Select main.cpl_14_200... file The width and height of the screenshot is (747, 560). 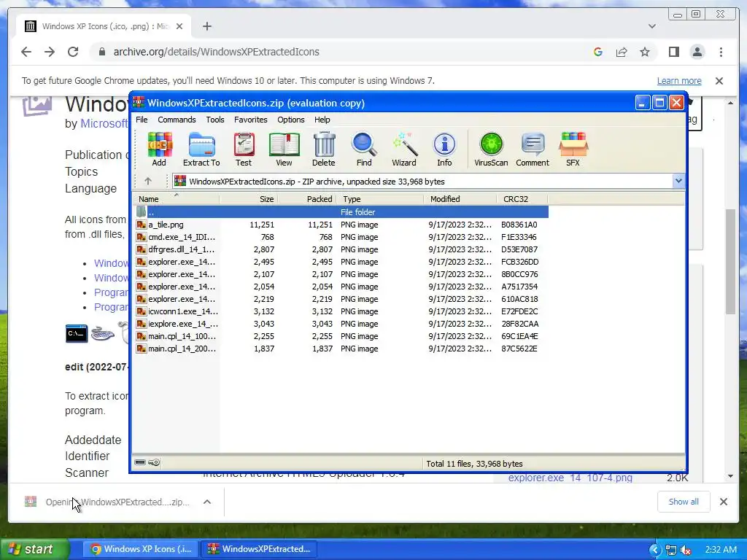(x=341, y=348)
